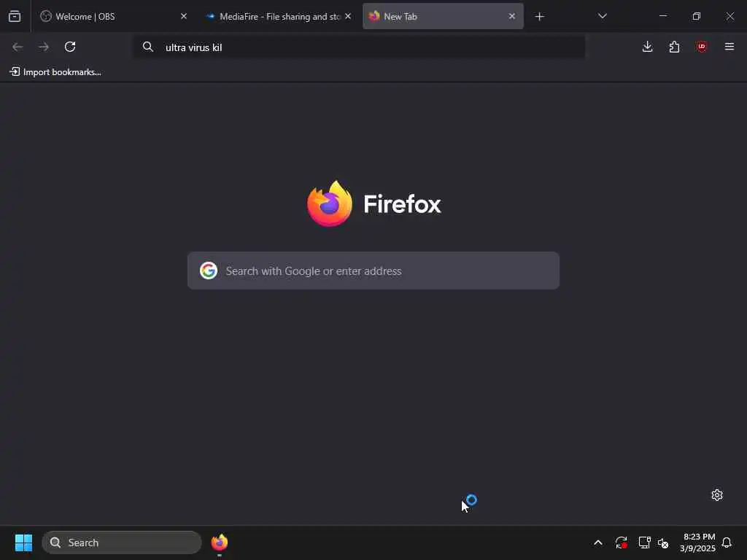
Task: Open new tab personalize settings gear
Action: [716, 495]
